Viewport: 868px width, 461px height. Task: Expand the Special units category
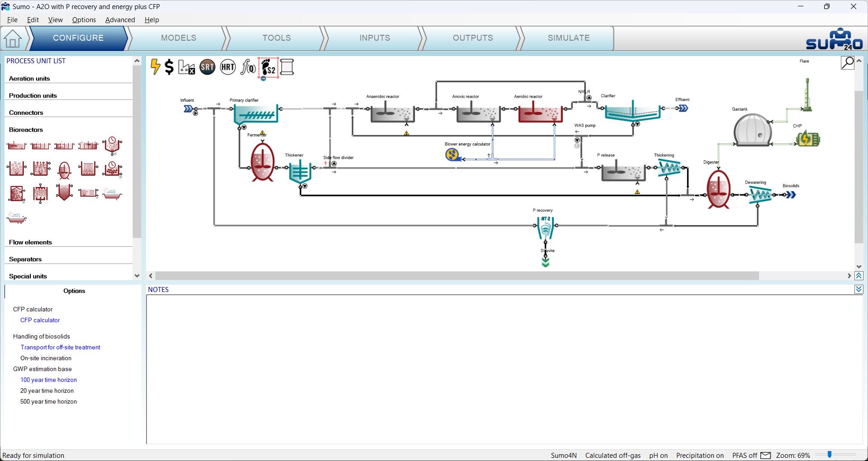pyautogui.click(x=28, y=277)
